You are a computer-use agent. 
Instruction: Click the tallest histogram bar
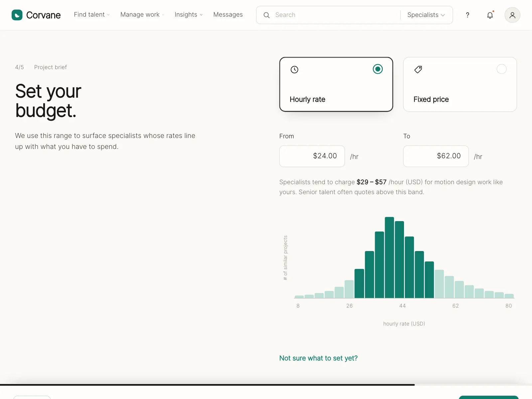click(x=389, y=257)
